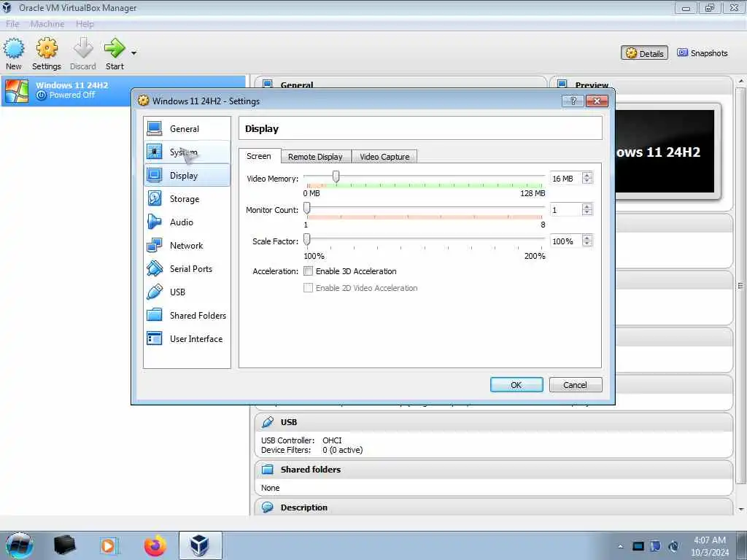Enable 3D Acceleration checkbox
The width and height of the screenshot is (747, 560).
pos(309,271)
